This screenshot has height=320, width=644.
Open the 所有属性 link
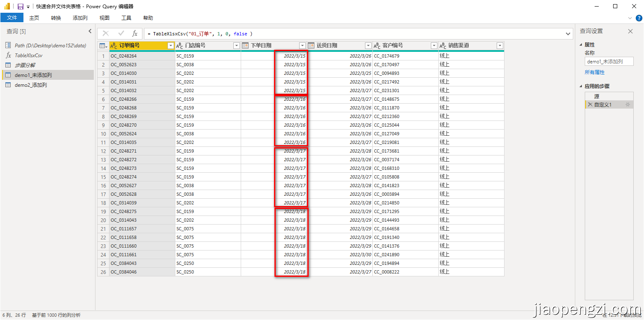[x=595, y=72]
